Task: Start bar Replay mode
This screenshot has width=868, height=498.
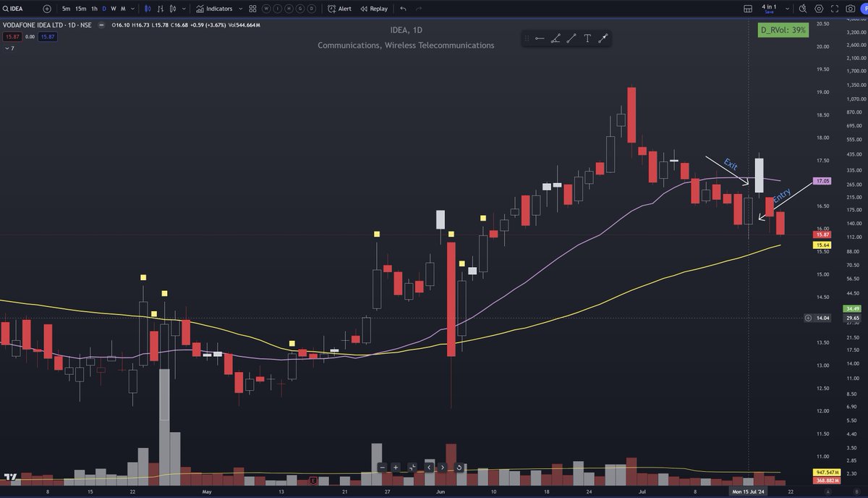Action: coord(373,9)
